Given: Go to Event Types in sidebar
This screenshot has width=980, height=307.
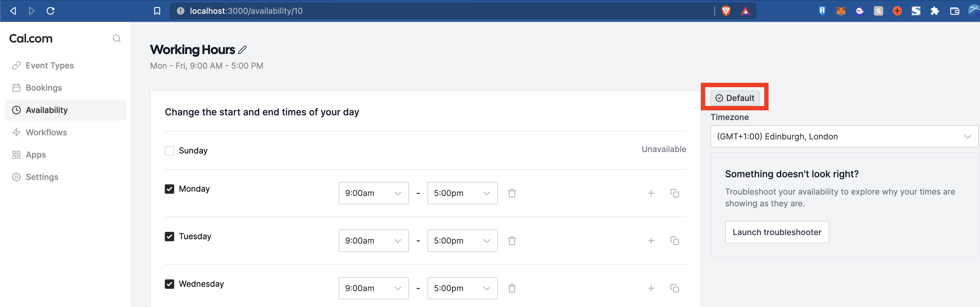Looking at the screenshot, I should click(x=50, y=65).
